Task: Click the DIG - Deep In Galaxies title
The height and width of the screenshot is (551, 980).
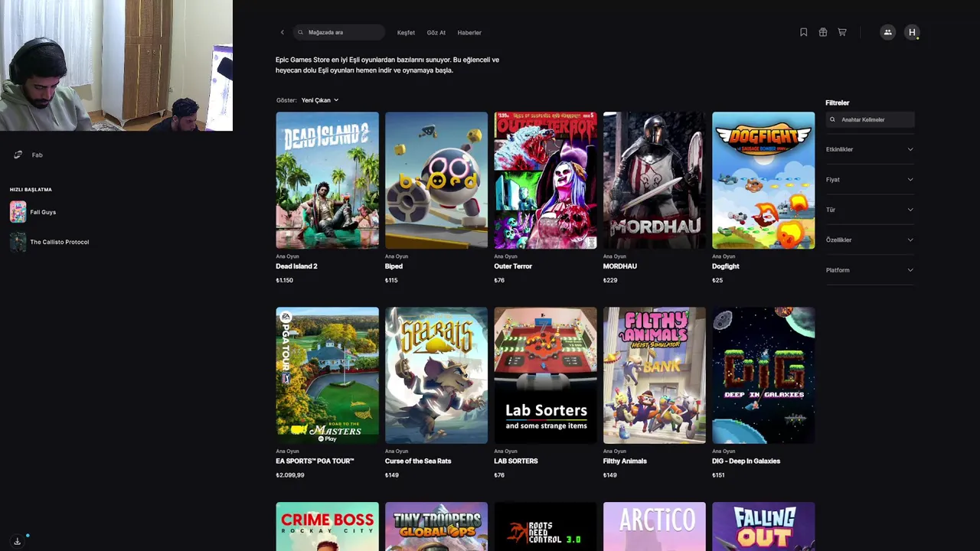Action: [x=746, y=461]
